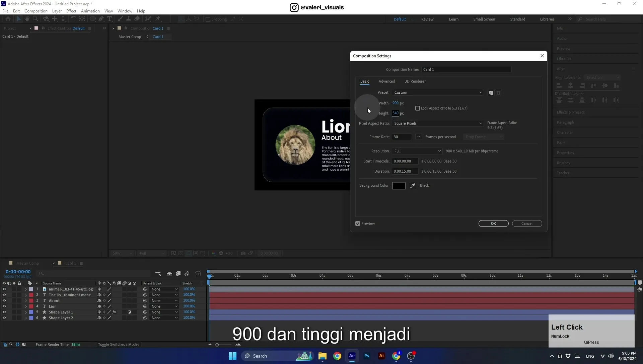Open the Parent dropdown for the Lion layer
The height and width of the screenshot is (364, 643).
(x=164, y=306)
